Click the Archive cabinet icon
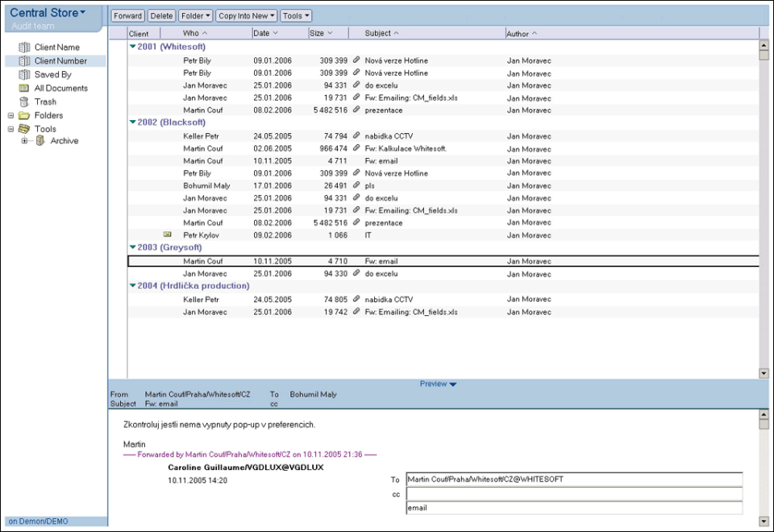Screen dimensions: 774x532 click(40, 141)
